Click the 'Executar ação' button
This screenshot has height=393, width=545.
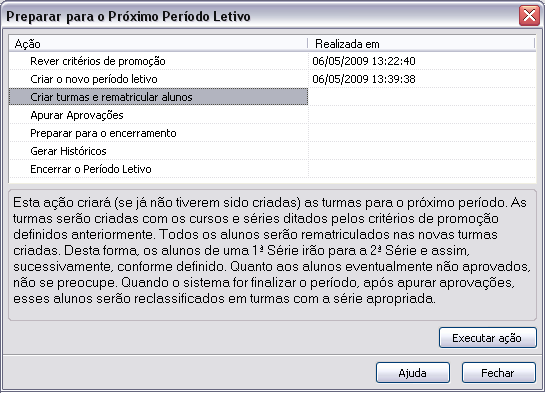[x=488, y=338]
